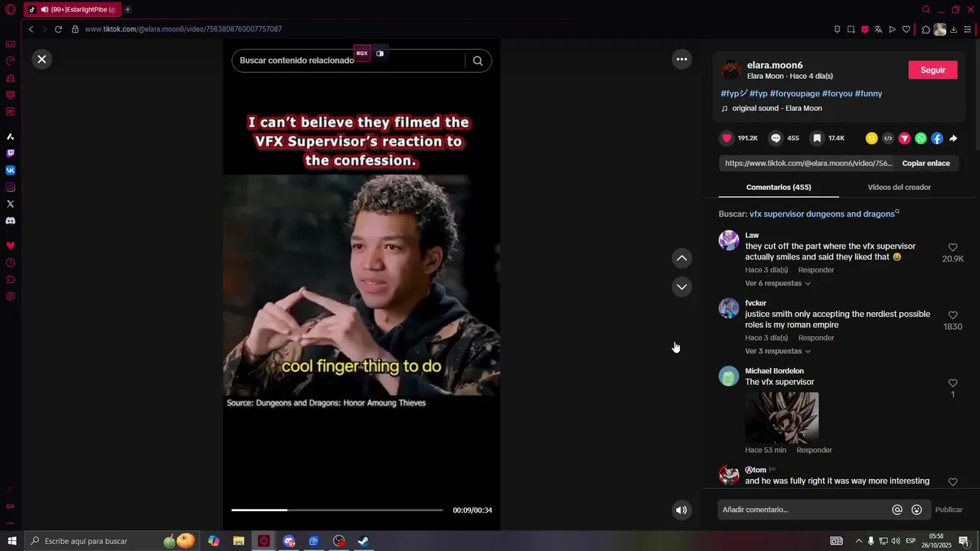Image resolution: width=980 pixels, height=551 pixels.
Task: Follow elara.moon6 with Seguir button
Action: pos(933,70)
